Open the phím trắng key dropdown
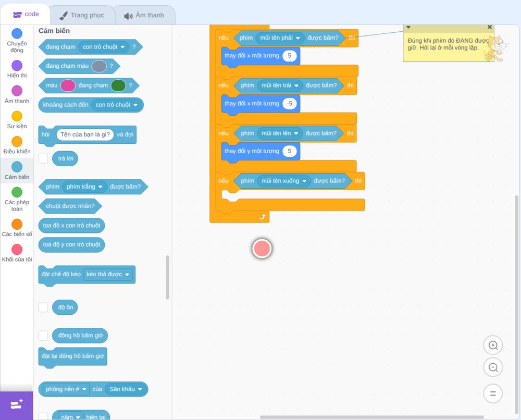The image size is (521, 420). point(84,187)
